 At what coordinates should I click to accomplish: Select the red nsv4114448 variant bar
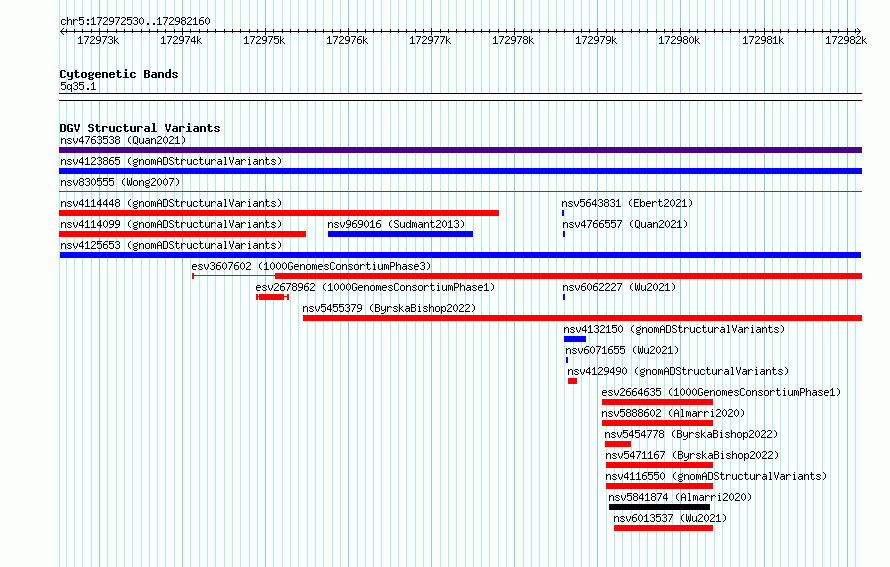pos(279,213)
